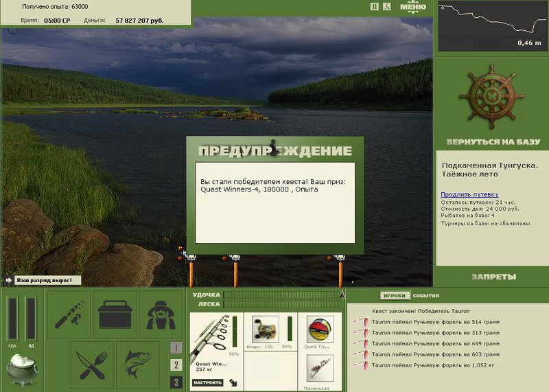
Task: Open the knife and fork food icon
Action: click(x=92, y=365)
